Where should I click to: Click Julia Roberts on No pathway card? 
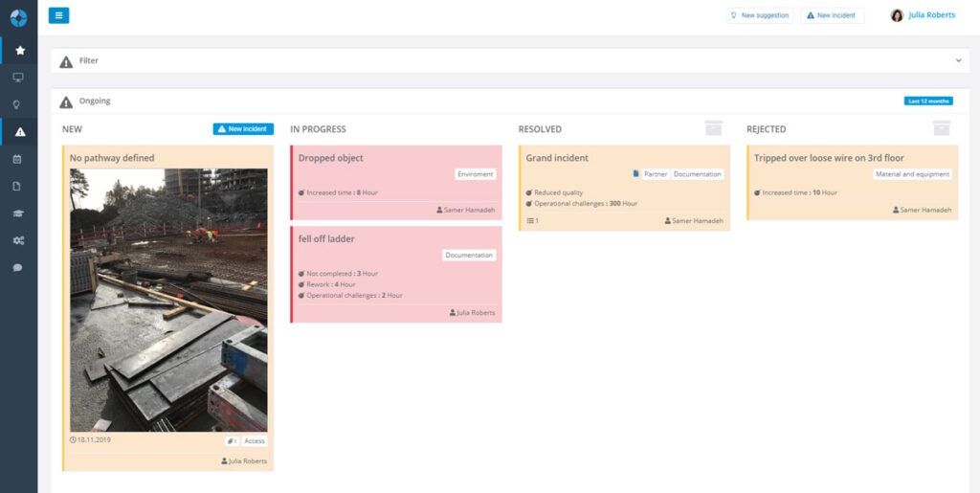click(244, 461)
